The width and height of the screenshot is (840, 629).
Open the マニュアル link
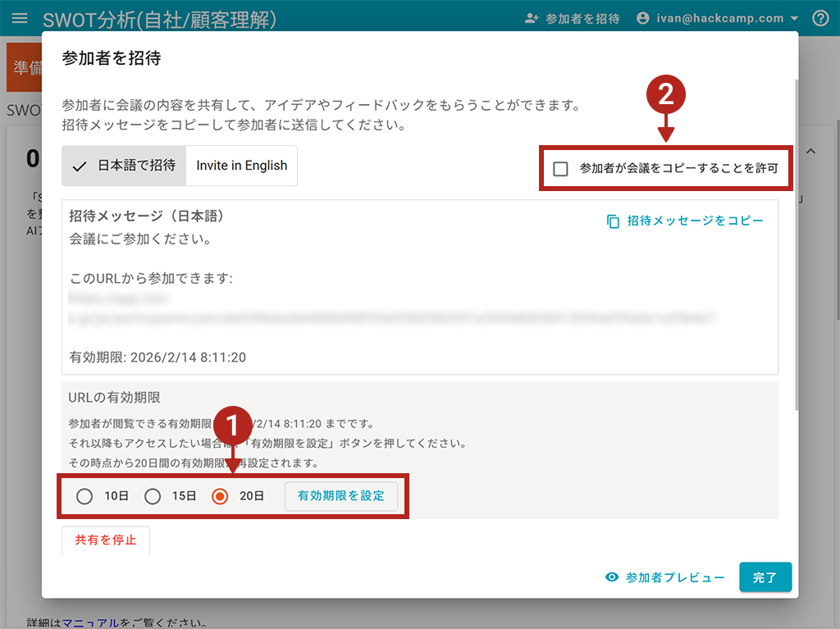[91, 623]
